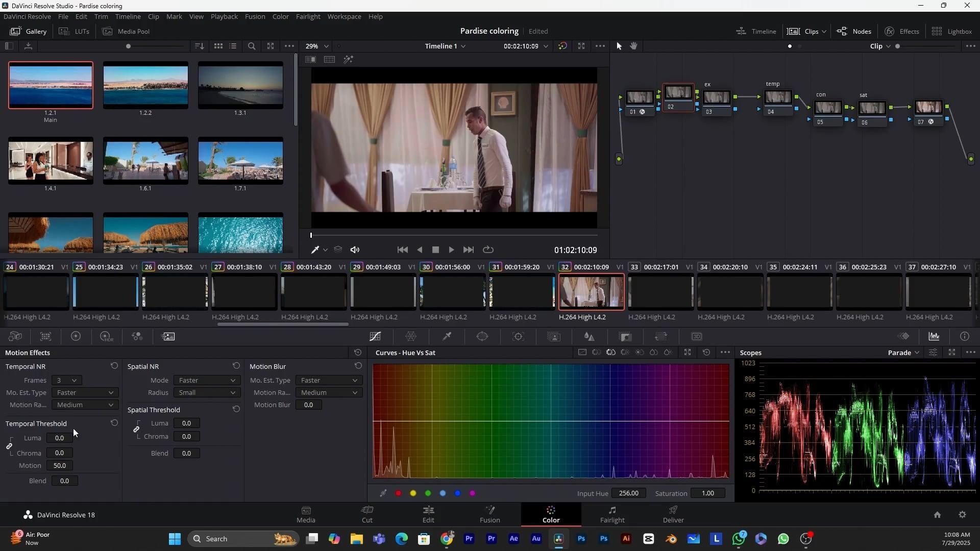
Task: Open the Qualifier palette
Action: tap(447, 337)
